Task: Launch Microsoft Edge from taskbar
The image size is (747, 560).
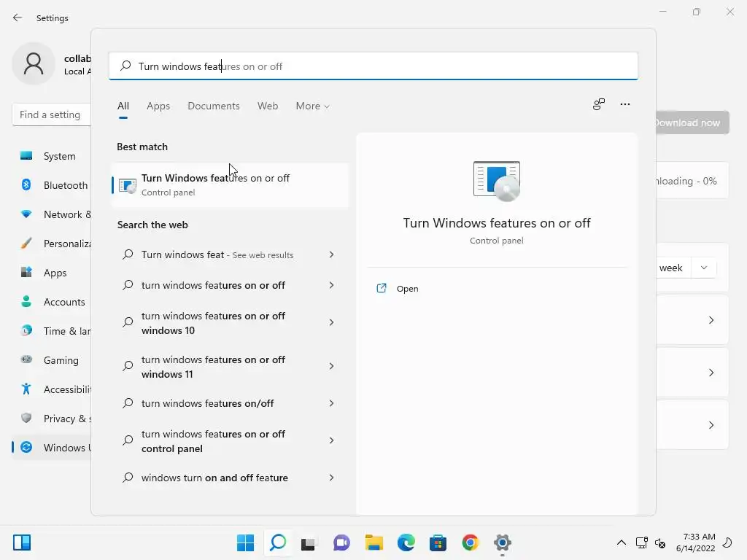Action: tap(406, 542)
